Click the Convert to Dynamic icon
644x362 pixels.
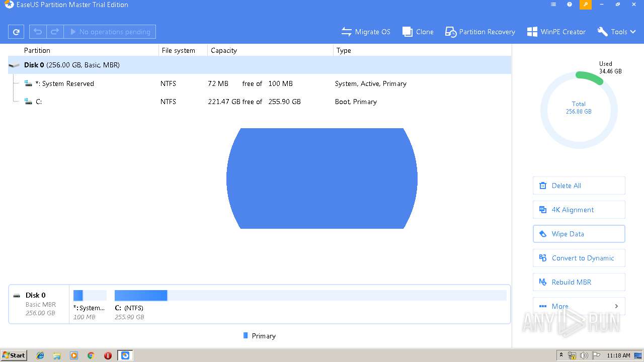coord(543,258)
